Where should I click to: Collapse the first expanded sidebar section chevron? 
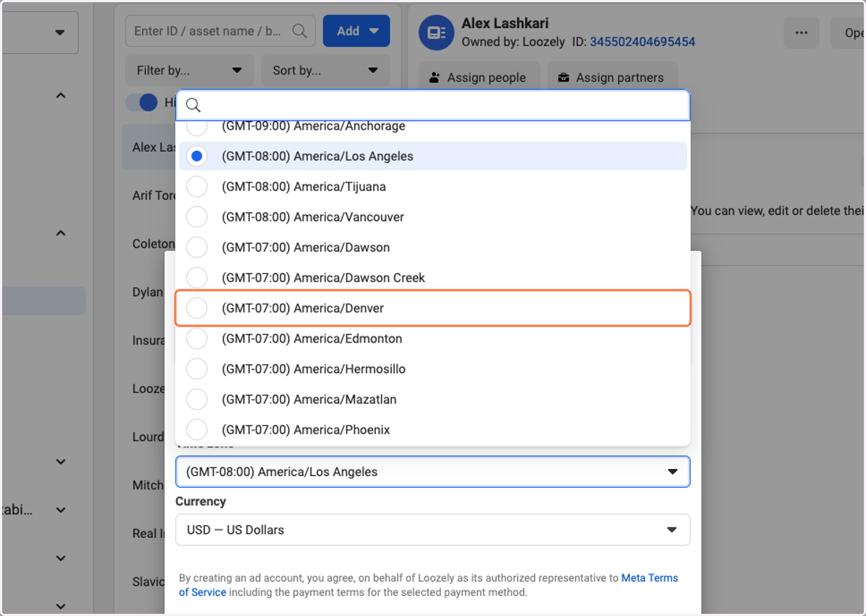click(61, 95)
